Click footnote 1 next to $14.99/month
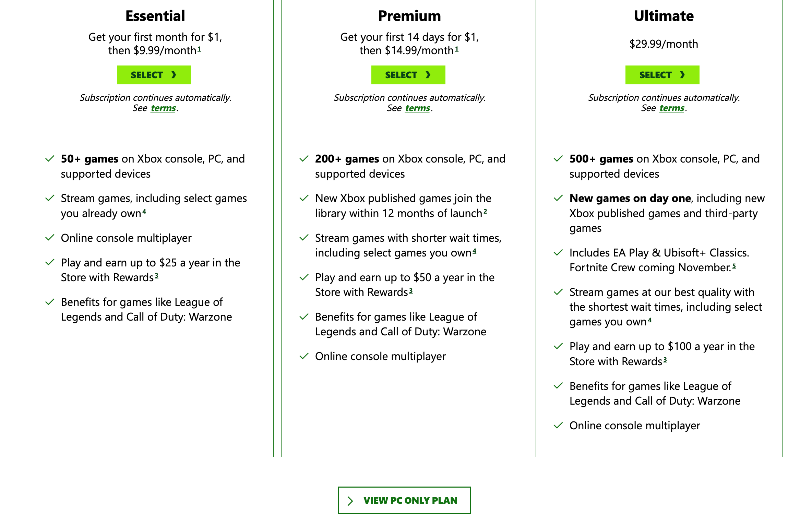 [456, 49]
